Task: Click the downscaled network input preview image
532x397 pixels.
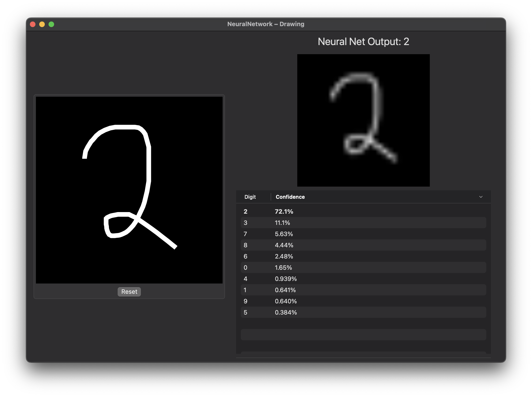Action: [x=363, y=120]
